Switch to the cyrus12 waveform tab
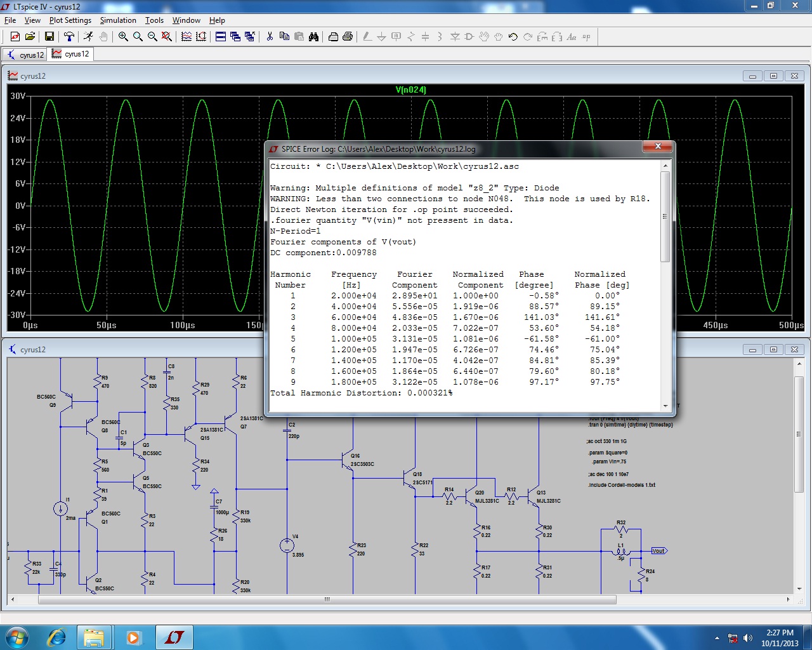The width and height of the screenshot is (812, 650). [x=71, y=54]
